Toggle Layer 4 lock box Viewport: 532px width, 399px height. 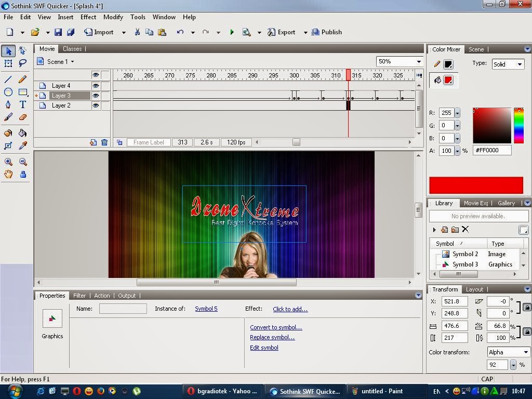[x=105, y=86]
